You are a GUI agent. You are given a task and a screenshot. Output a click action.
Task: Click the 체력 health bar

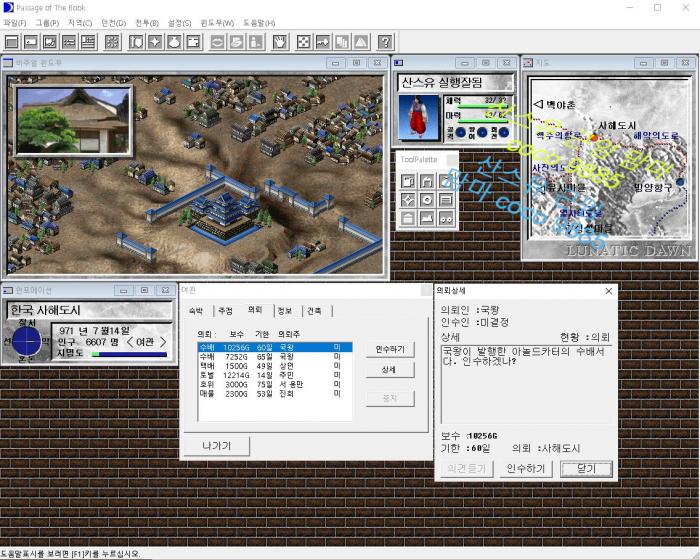coord(483,107)
